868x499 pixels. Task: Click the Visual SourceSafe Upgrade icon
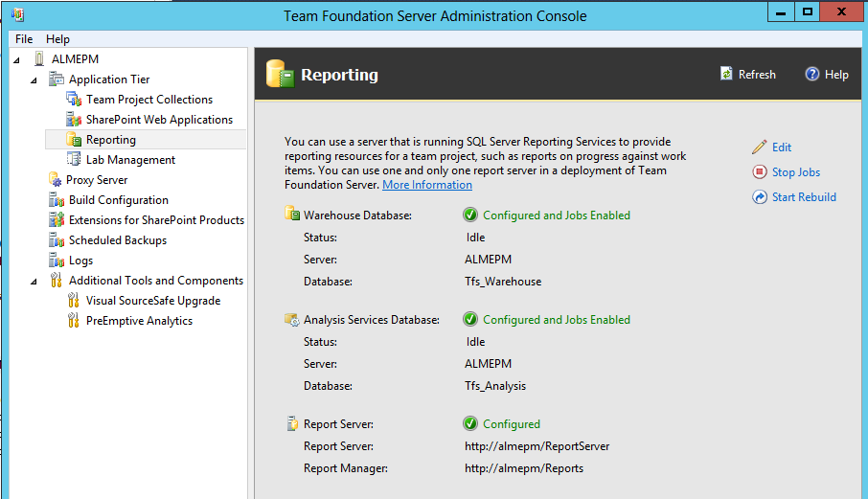pyautogui.click(x=73, y=301)
